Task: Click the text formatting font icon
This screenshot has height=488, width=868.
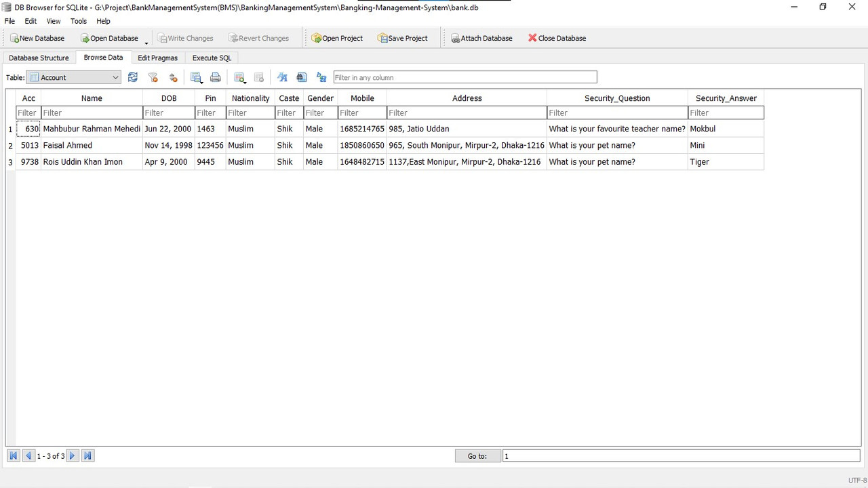Action: [x=282, y=77]
